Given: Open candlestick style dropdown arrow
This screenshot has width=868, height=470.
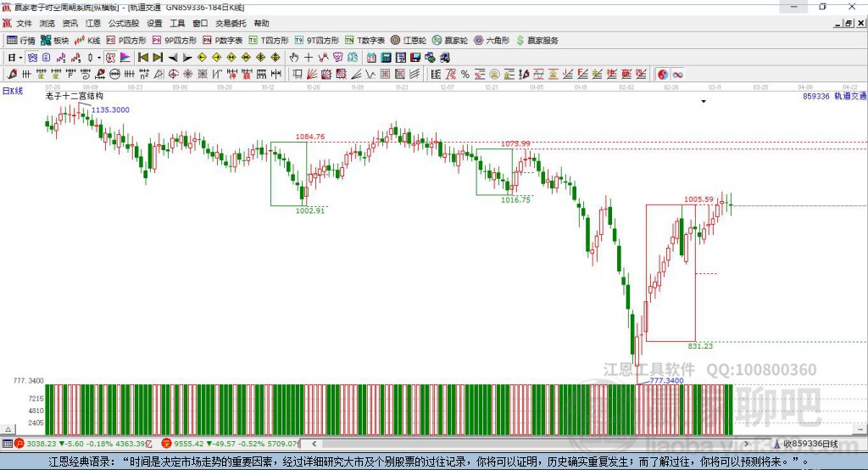Looking at the screenshot, I should (99, 57).
